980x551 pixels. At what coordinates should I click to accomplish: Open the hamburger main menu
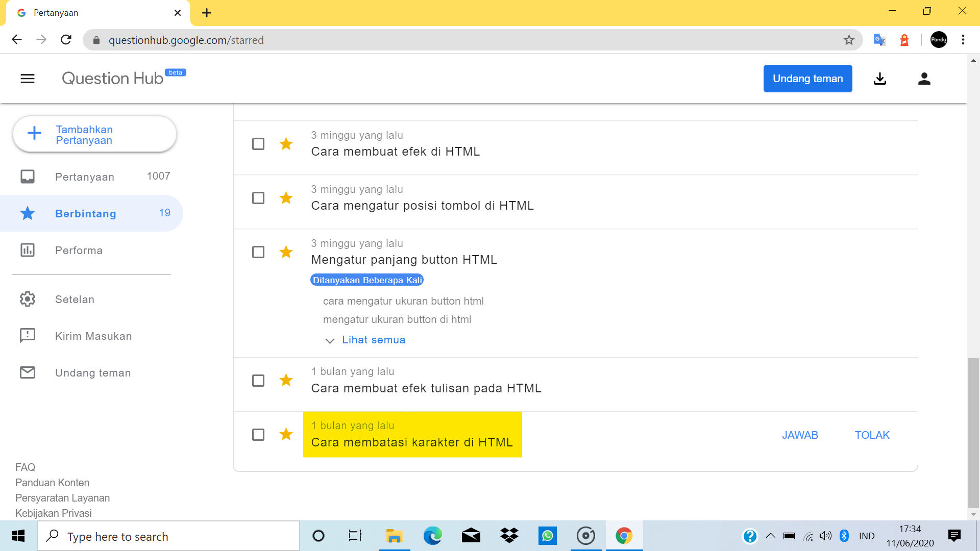pos(28,79)
